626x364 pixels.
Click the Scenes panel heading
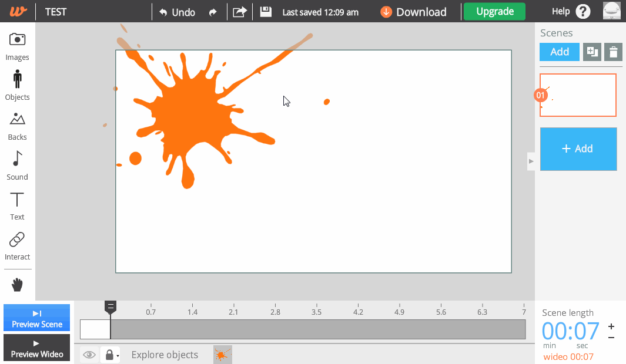(x=557, y=33)
